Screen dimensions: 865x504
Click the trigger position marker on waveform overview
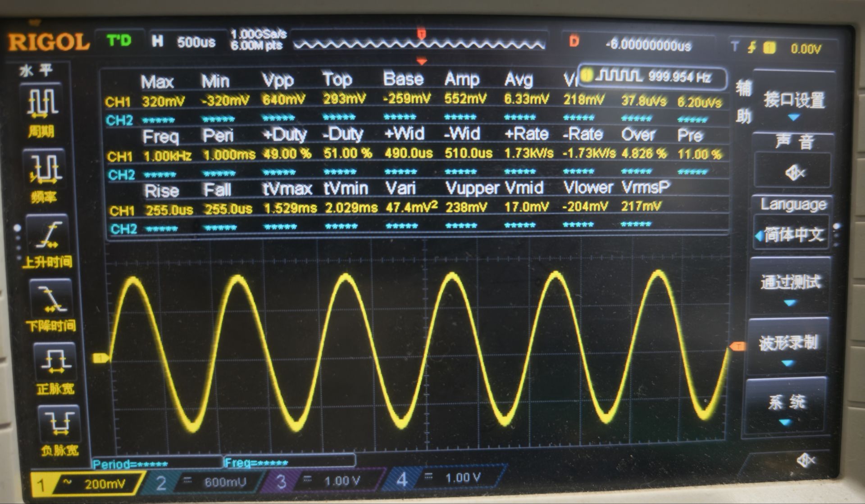421,34
